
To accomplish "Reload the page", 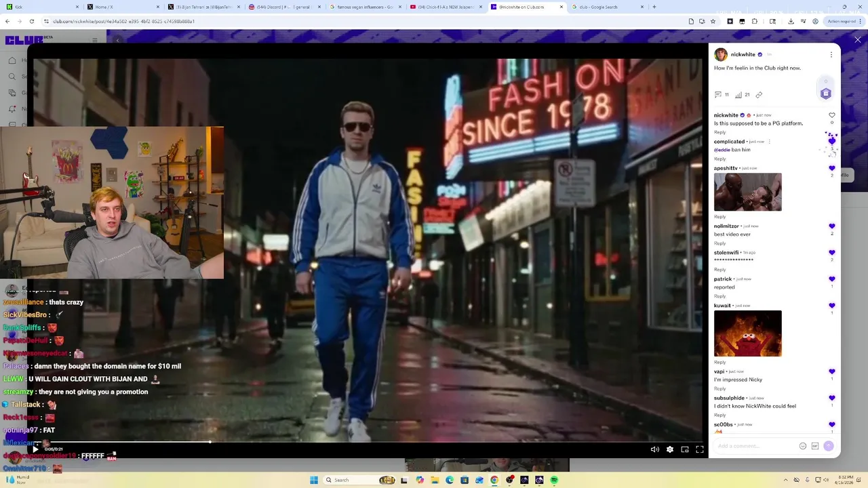I will click(x=31, y=21).
